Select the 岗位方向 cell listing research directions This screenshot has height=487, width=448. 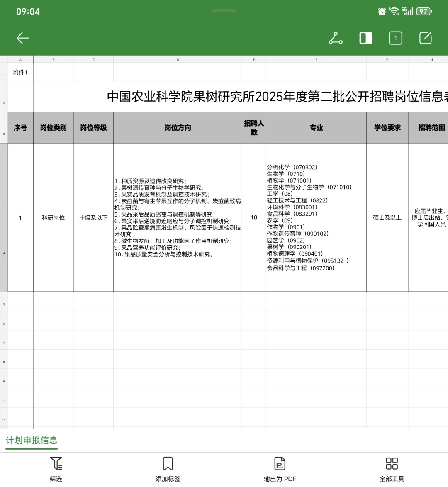click(x=178, y=217)
